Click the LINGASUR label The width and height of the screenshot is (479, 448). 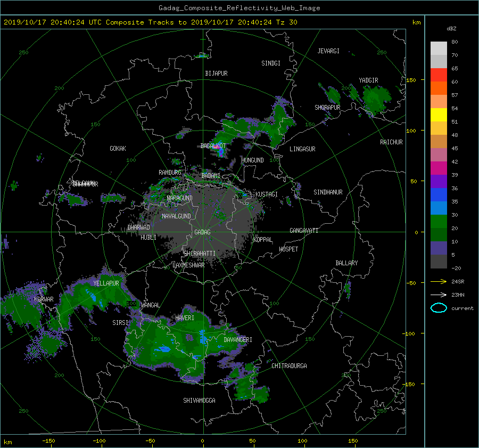[x=302, y=149]
